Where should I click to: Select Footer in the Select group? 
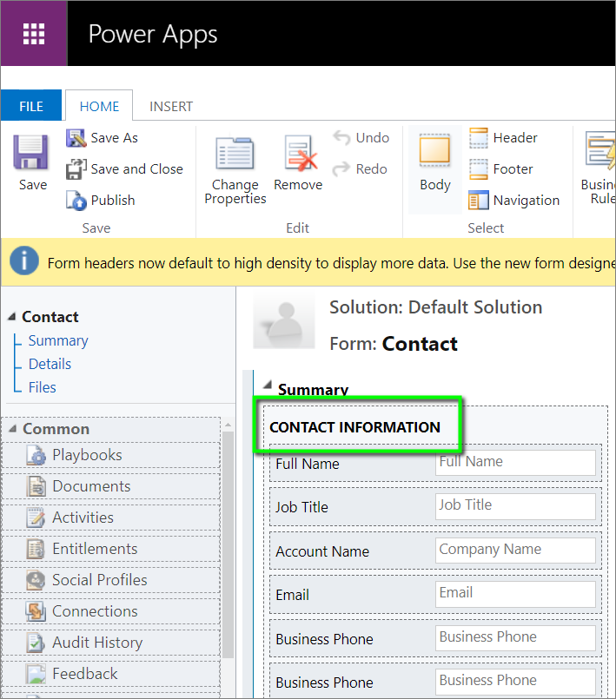pyautogui.click(x=480, y=169)
